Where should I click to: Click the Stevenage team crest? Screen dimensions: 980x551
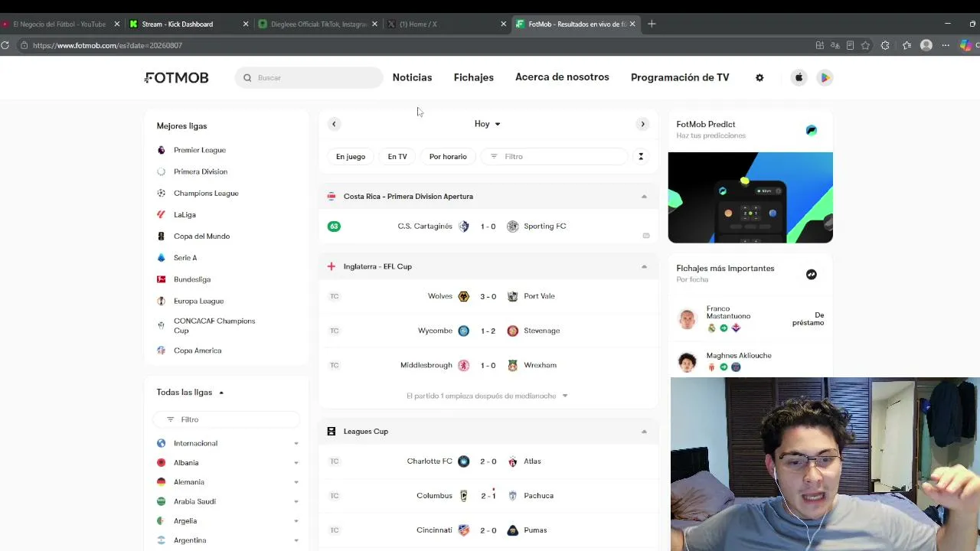(513, 331)
